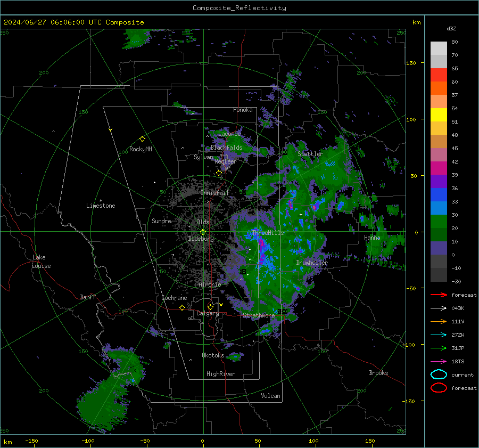Click the Lacombe label
Screen dimensions: 479x448
tap(229, 134)
